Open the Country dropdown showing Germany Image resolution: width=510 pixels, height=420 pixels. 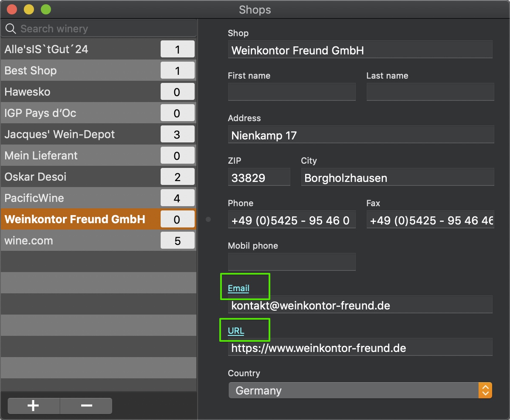coord(360,390)
